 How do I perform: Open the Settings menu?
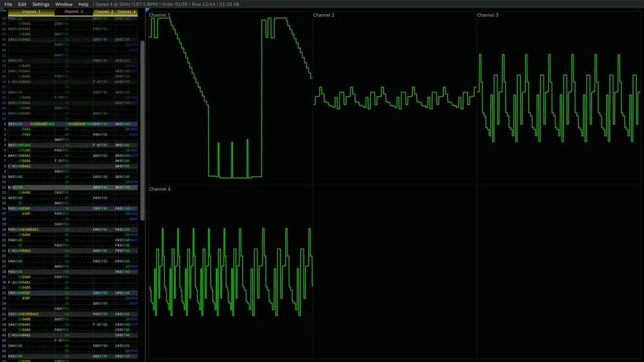click(41, 4)
